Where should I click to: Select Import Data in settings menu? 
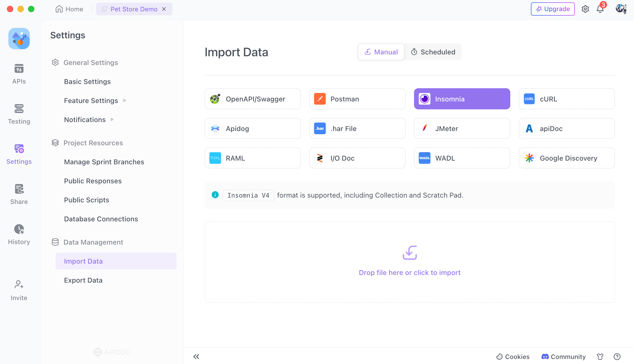116,261
